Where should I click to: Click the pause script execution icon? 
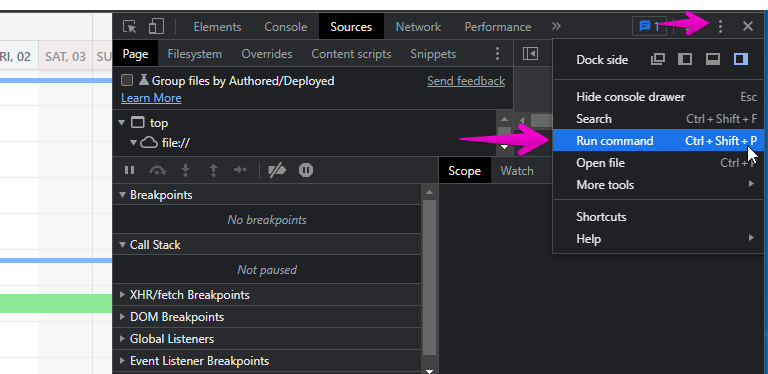click(x=129, y=170)
